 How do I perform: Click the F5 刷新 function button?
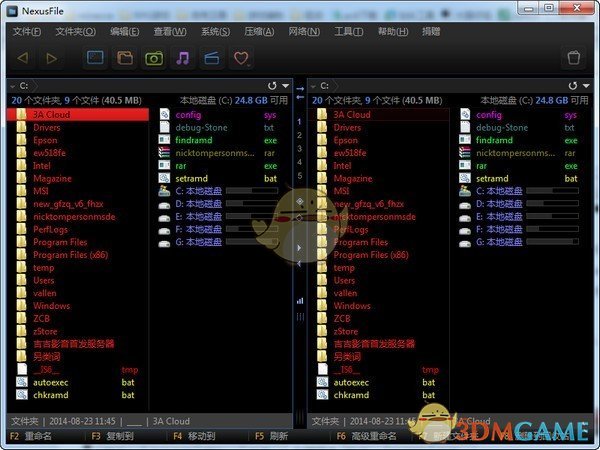tap(271, 436)
